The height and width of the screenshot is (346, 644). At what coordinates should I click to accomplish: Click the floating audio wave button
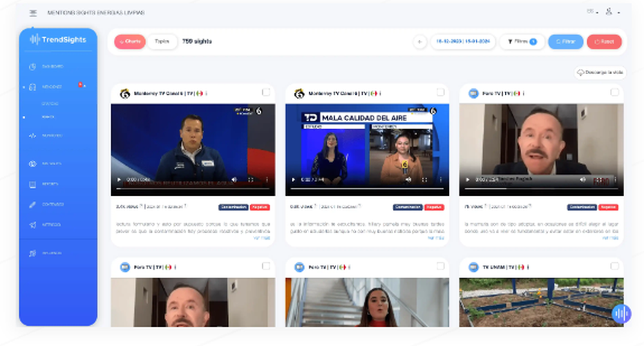621,314
